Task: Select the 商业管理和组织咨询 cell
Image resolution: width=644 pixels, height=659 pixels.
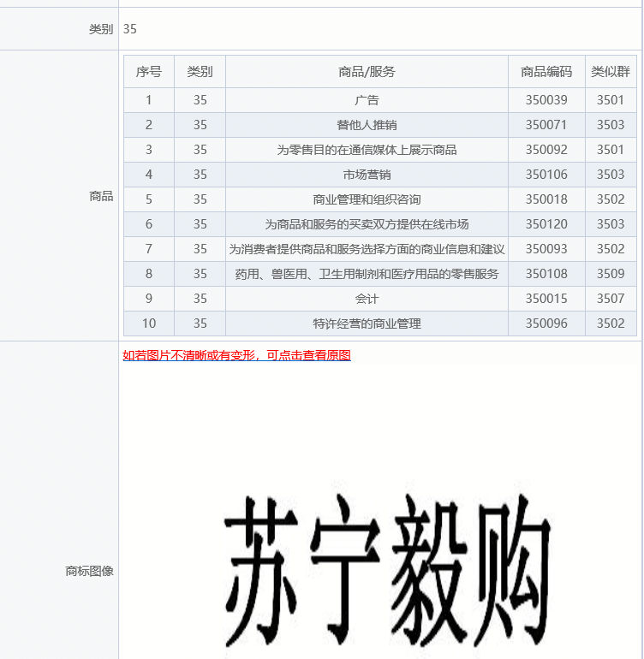Action: click(x=367, y=199)
